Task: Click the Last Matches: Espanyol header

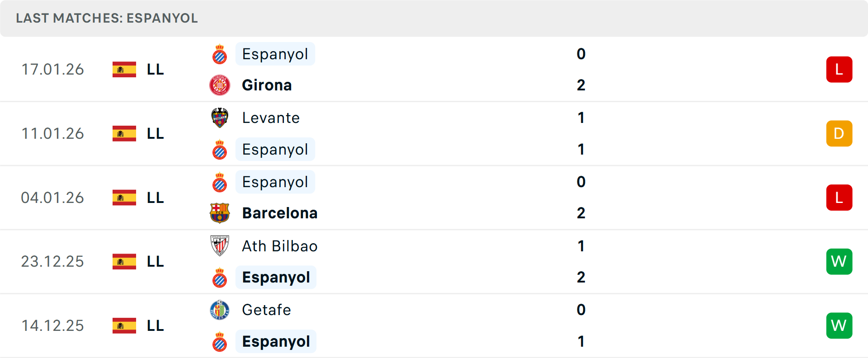Action: [107, 18]
